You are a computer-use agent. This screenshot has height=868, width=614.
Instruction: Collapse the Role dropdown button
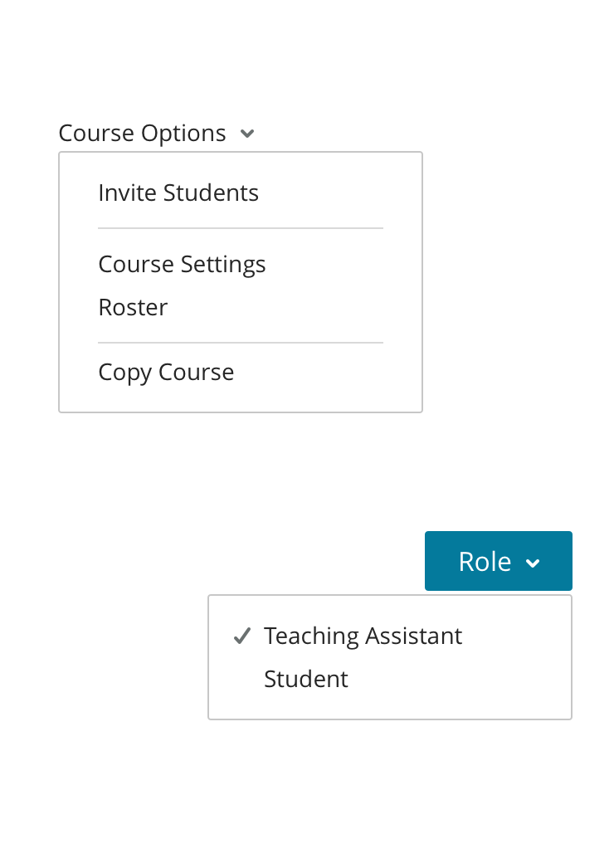point(498,561)
